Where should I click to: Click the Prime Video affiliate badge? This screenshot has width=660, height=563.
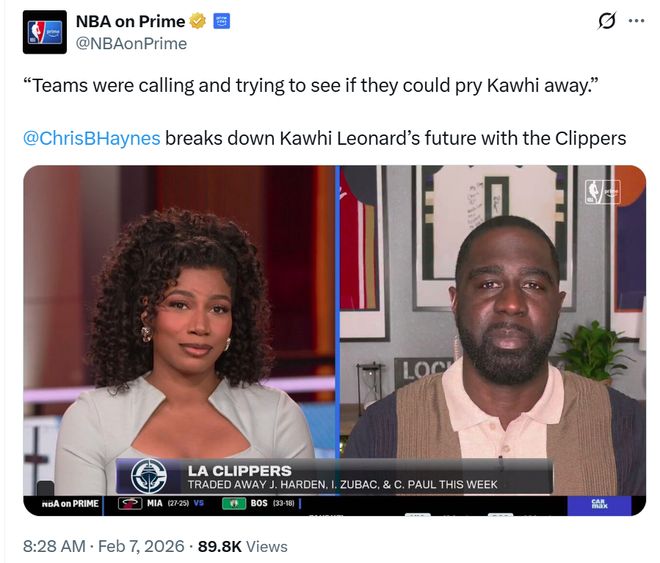(x=221, y=21)
